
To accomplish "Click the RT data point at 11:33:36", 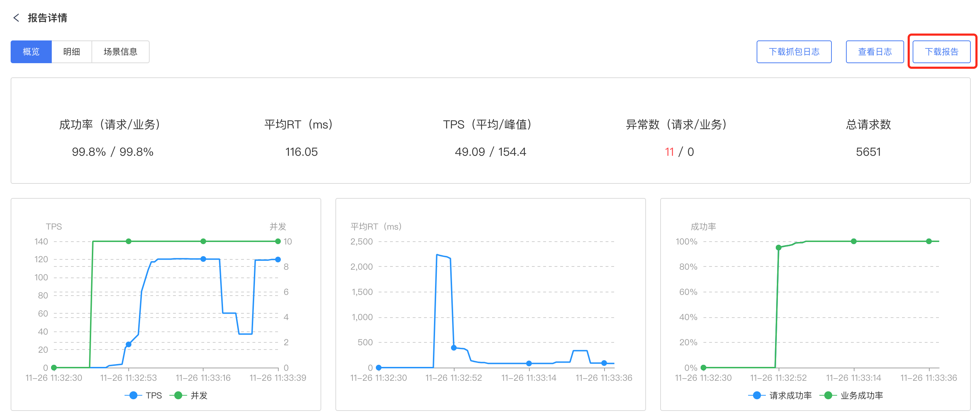I will [x=604, y=363].
